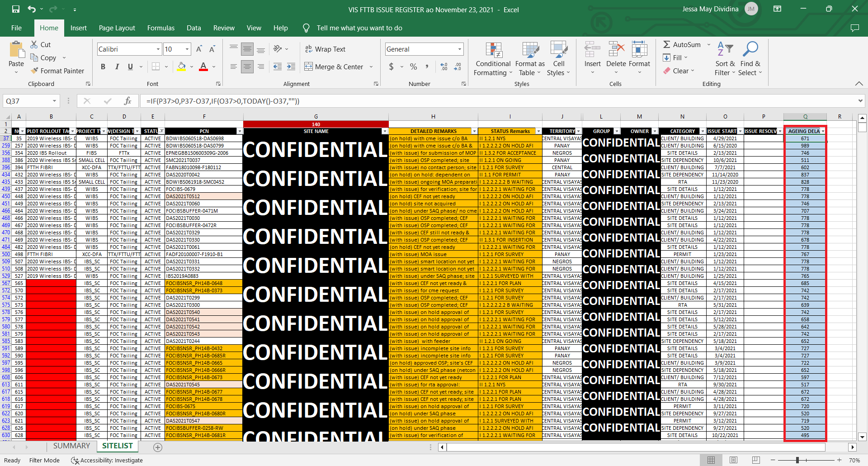868x466 pixels.
Task: Cut the selected cells
Action: [x=41, y=44]
